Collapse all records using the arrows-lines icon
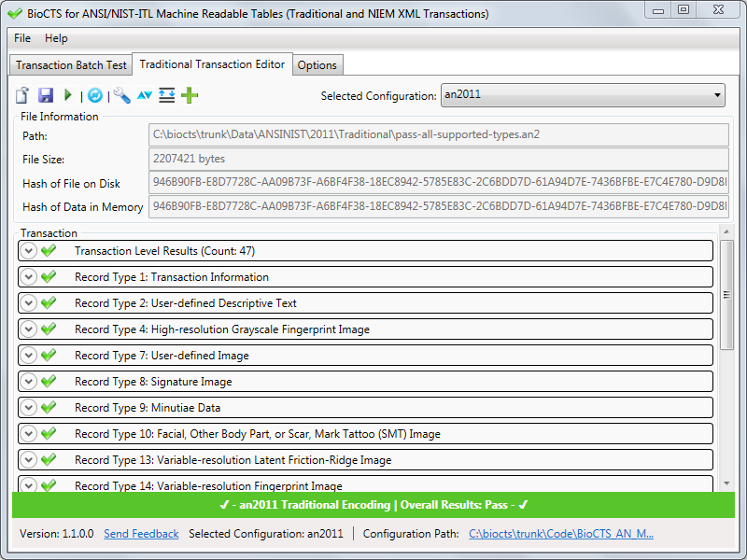The width and height of the screenshot is (747, 560). (166, 94)
